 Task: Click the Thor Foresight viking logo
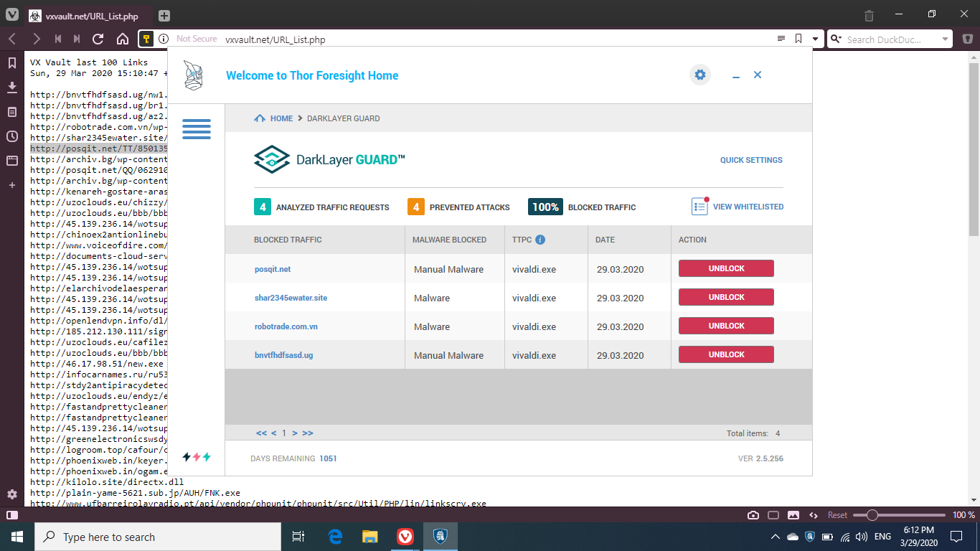click(193, 75)
